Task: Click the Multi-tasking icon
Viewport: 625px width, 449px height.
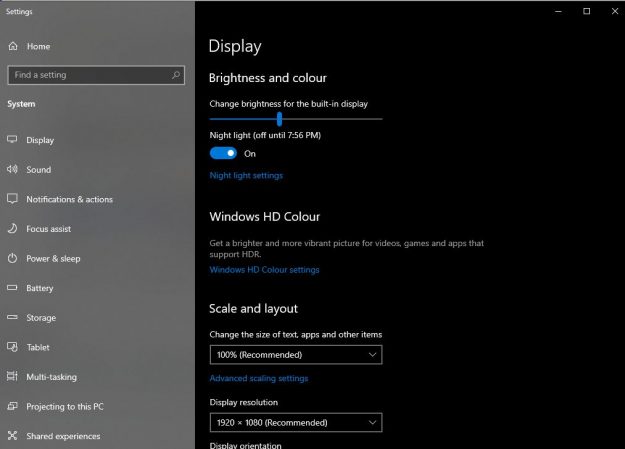Action: [x=12, y=376]
